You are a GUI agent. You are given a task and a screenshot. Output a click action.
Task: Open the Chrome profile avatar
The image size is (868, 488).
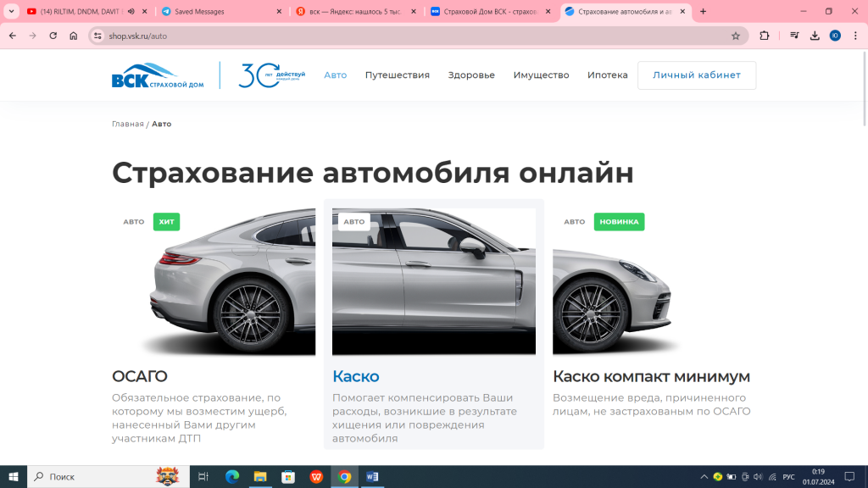point(835,36)
